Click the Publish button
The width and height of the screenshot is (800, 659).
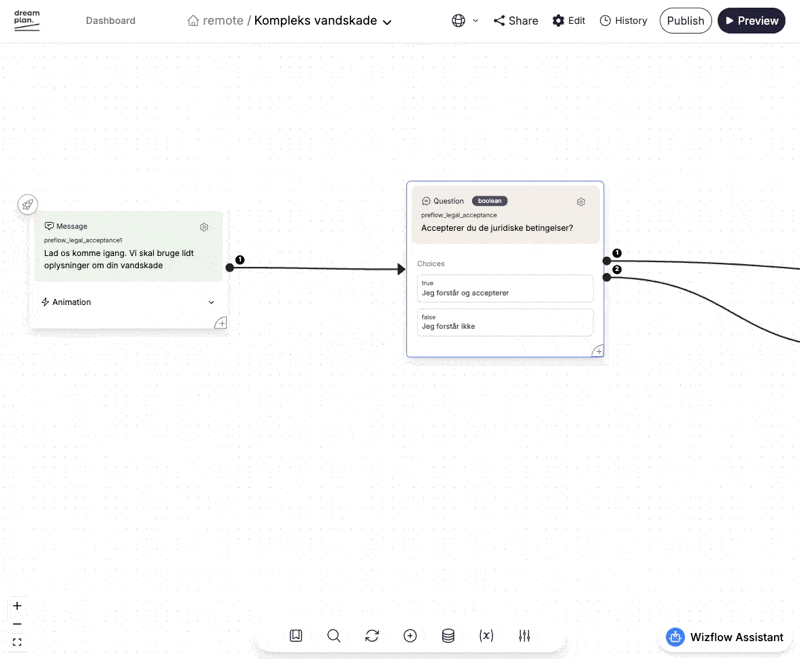[x=685, y=20]
